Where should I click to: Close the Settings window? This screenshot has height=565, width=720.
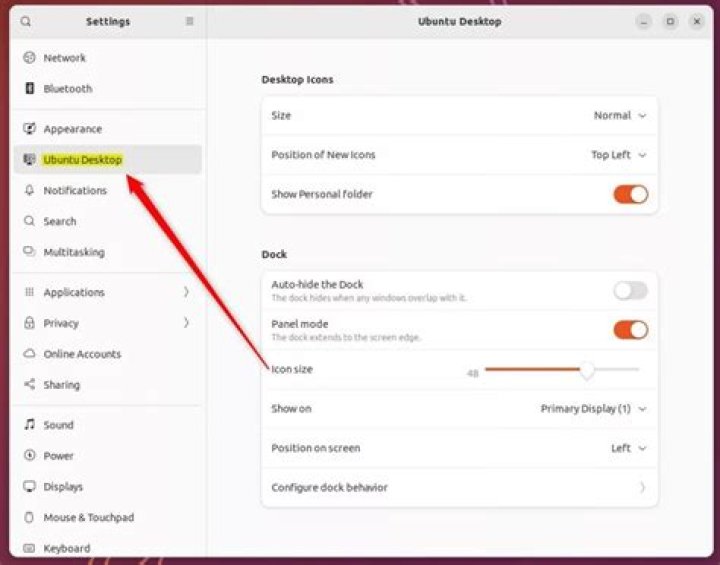point(697,22)
